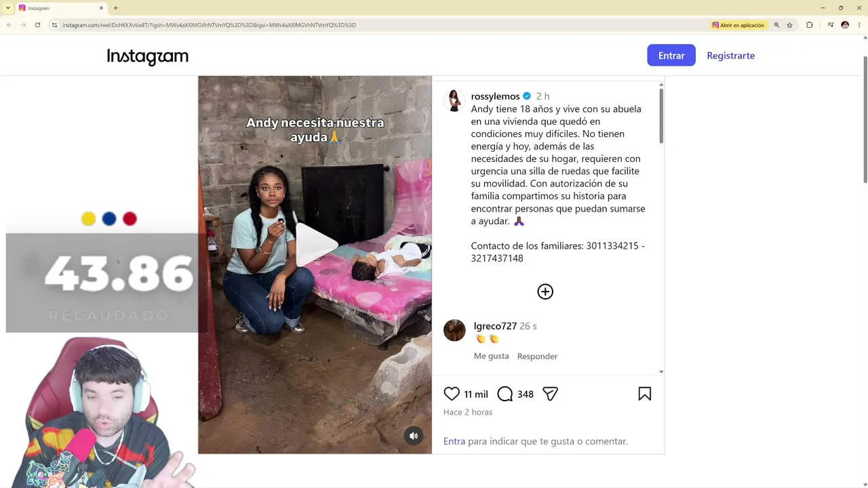The height and width of the screenshot is (488, 868).
Task: Open rossylemos username link
Action: coord(495,96)
